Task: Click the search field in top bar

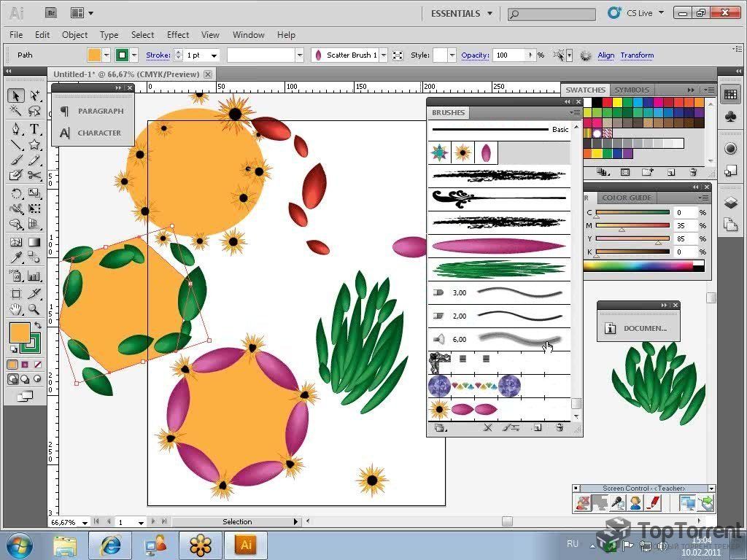Action: click(x=551, y=15)
